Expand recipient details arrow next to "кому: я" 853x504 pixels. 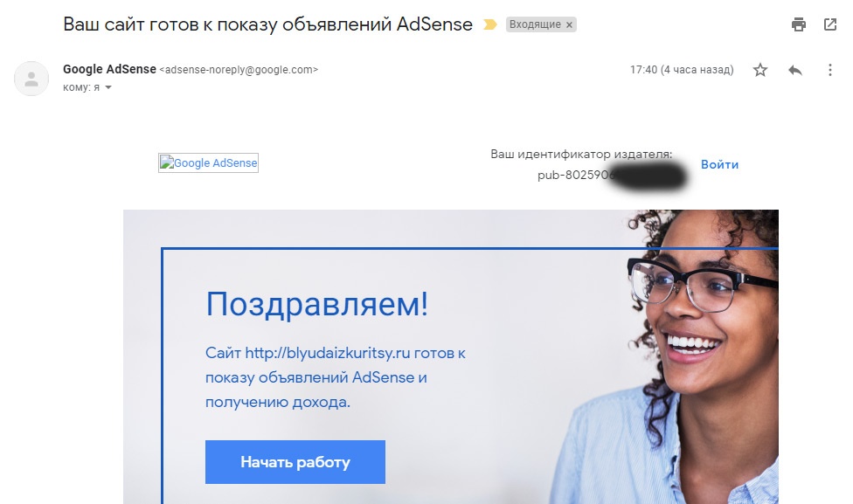coord(108,87)
